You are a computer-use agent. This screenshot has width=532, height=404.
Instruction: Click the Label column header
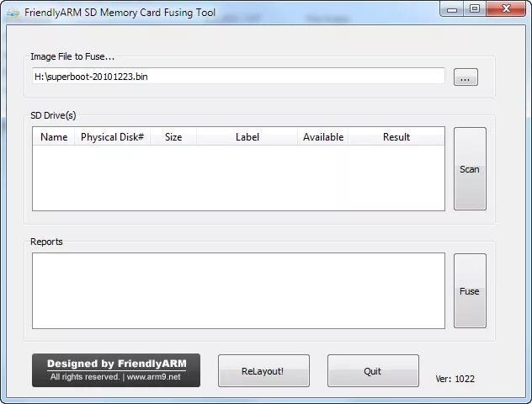tap(247, 136)
